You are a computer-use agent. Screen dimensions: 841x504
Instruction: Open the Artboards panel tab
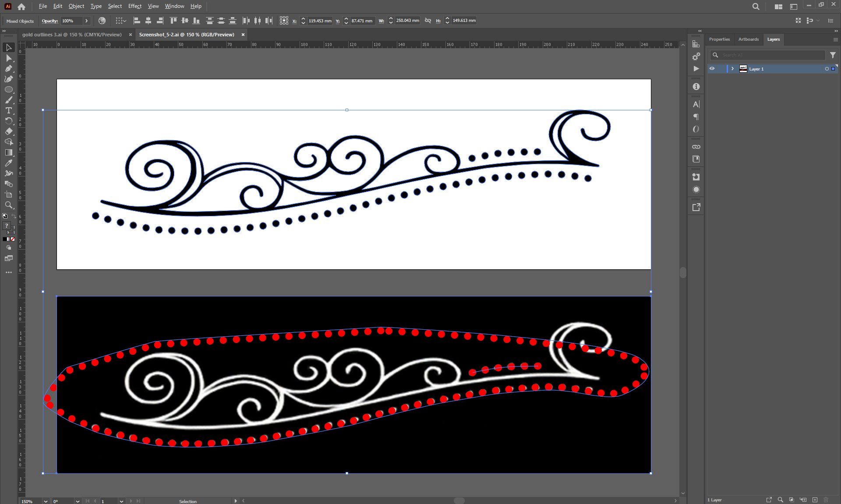point(748,39)
